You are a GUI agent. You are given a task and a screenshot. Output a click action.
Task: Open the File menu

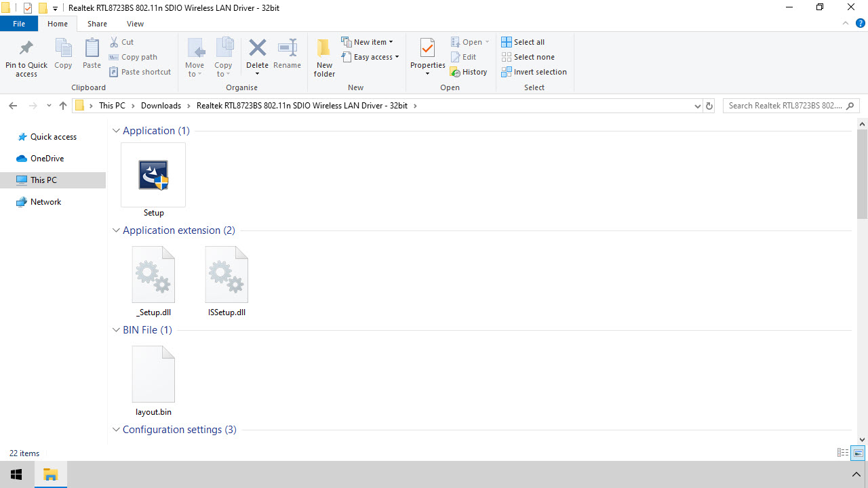pos(19,24)
